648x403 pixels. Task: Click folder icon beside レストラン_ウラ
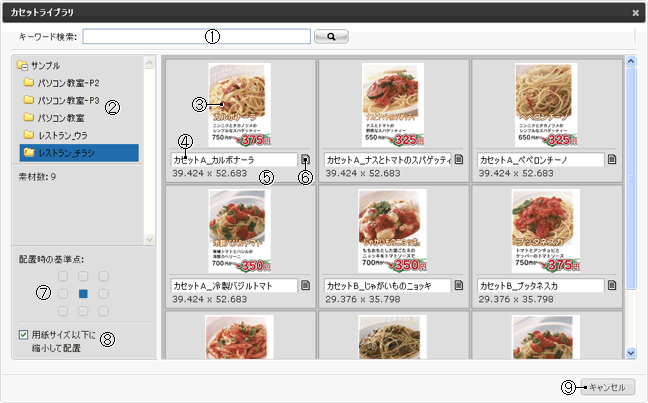[29, 135]
